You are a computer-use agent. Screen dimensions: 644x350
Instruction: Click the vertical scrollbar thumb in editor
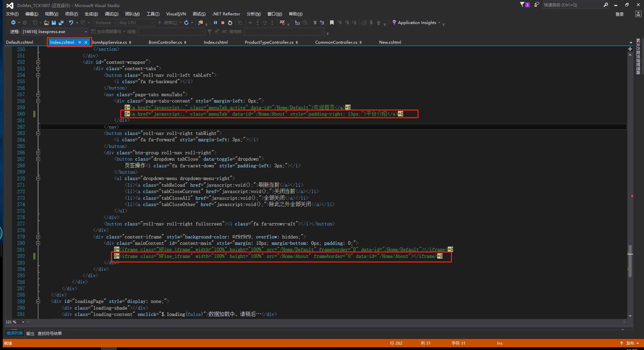pos(630,261)
